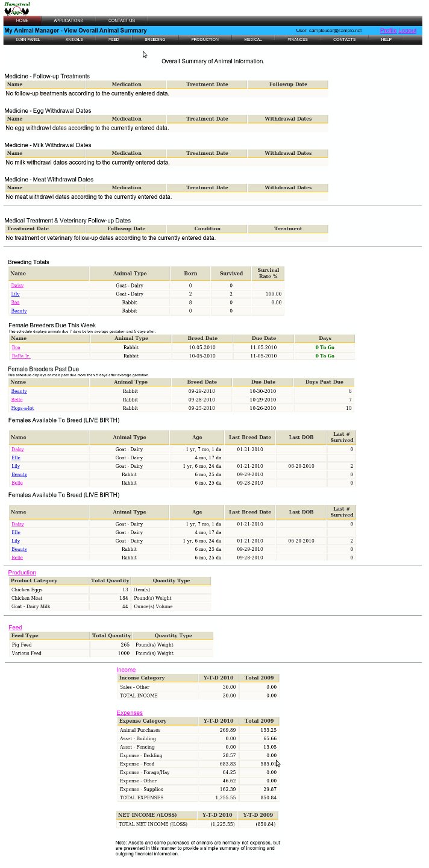Open the Jr. rabbit link due this week
This screenshot has width=429, height=868.
(20, 356)
